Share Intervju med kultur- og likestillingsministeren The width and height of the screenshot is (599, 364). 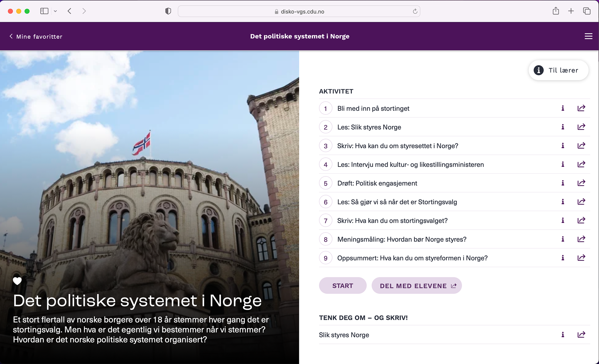point(581,164)
